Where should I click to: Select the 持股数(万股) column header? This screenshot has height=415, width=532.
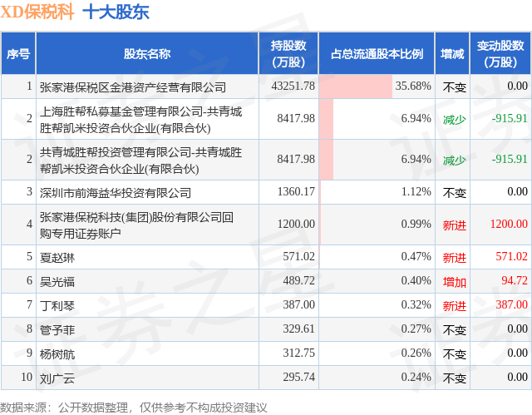288,53
